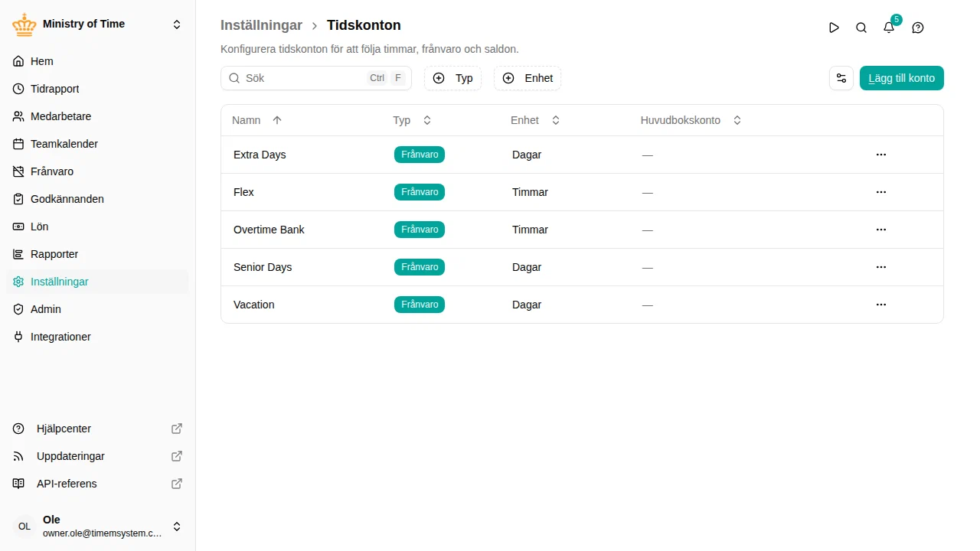Open Integrationer in the sidebar
980x551 pixels.
click(x=97, y=337)
